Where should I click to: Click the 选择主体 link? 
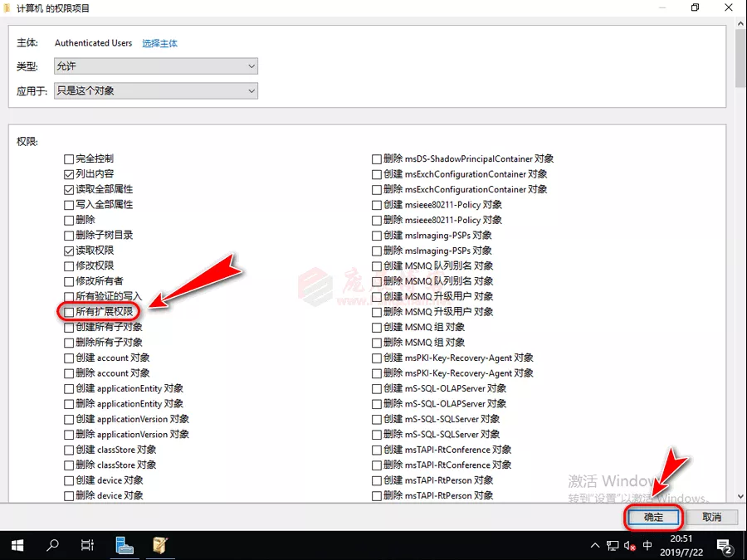pos(159,43)
